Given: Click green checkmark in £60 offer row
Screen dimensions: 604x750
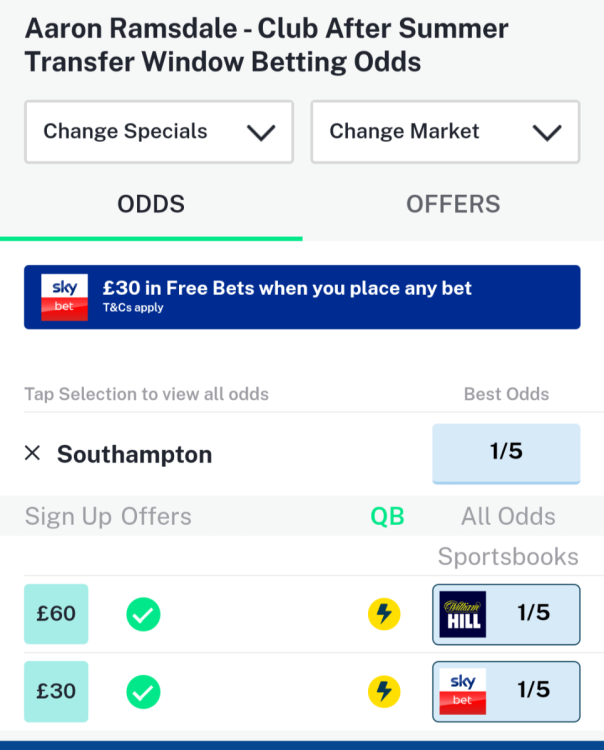Looking at the screenshot, I should [143, 614].
